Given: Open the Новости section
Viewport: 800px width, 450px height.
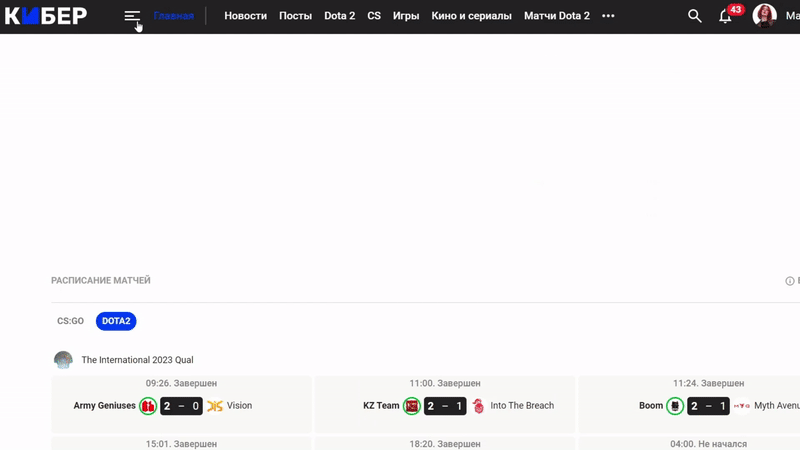Looking at the screenshot, I should point(245,16).
